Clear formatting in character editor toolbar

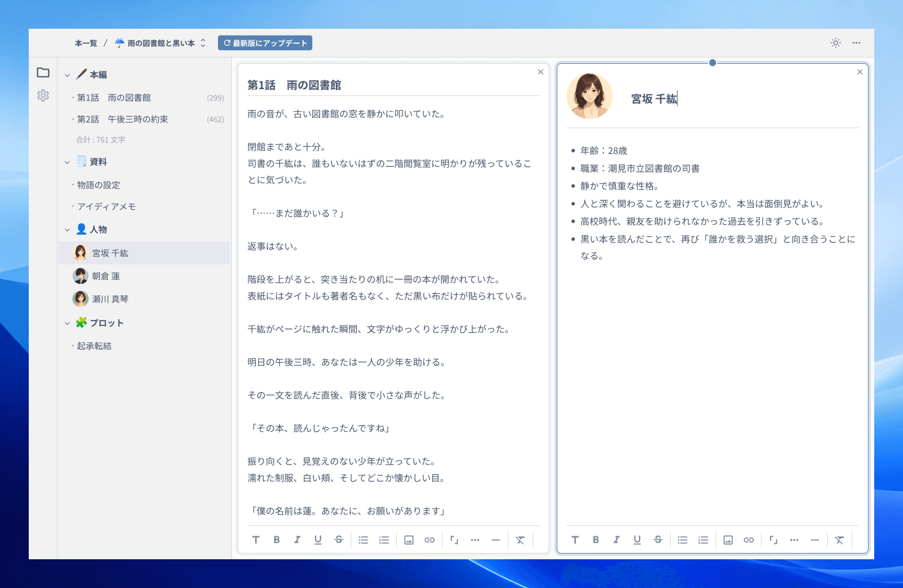click(x=840, y=540)
